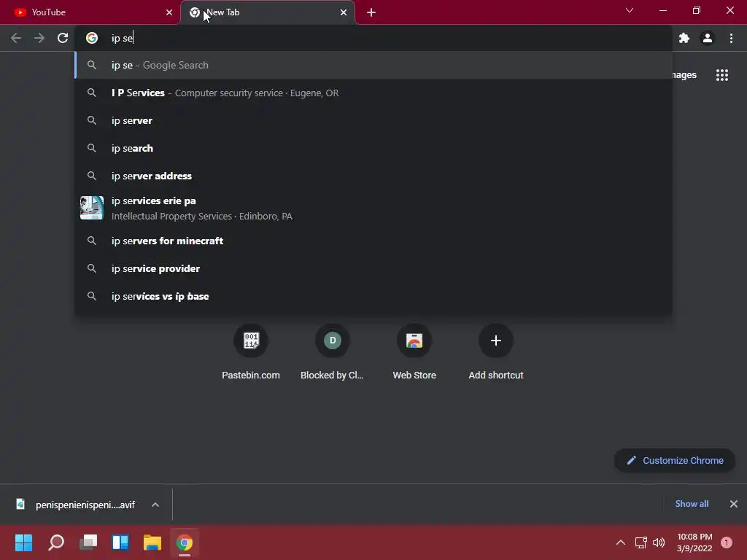
Task: Open taskbar Search magnifier
Action: pos(56,542)
